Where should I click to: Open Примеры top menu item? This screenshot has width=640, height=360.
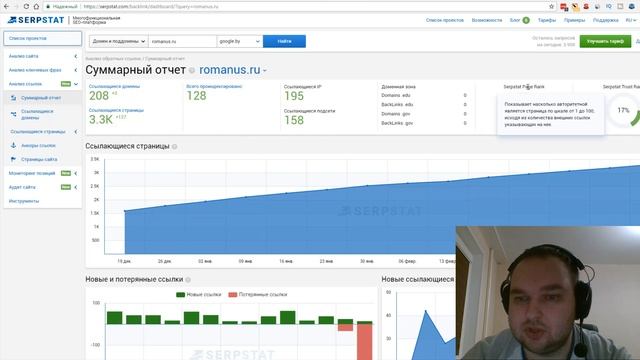[x=574, y=20]
